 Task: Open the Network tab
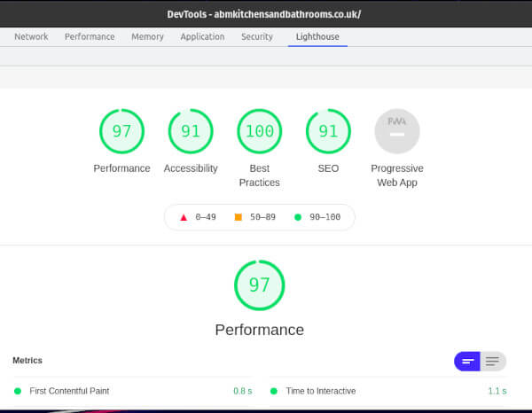click(31, 36)
